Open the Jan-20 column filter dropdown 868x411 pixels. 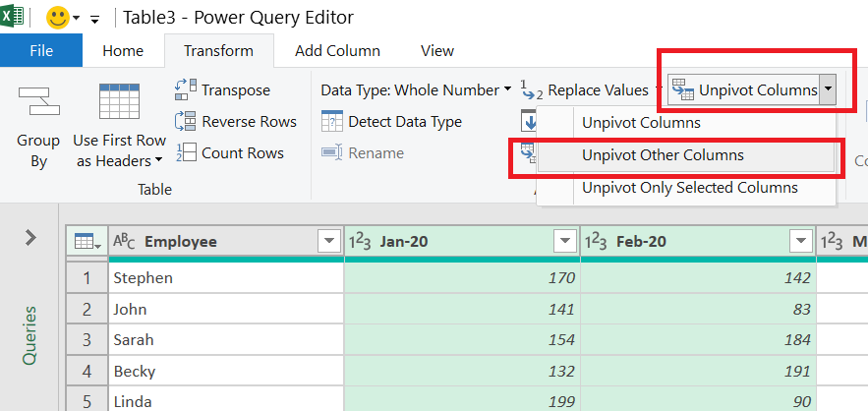pyautogui.click(x=564, y=242)
